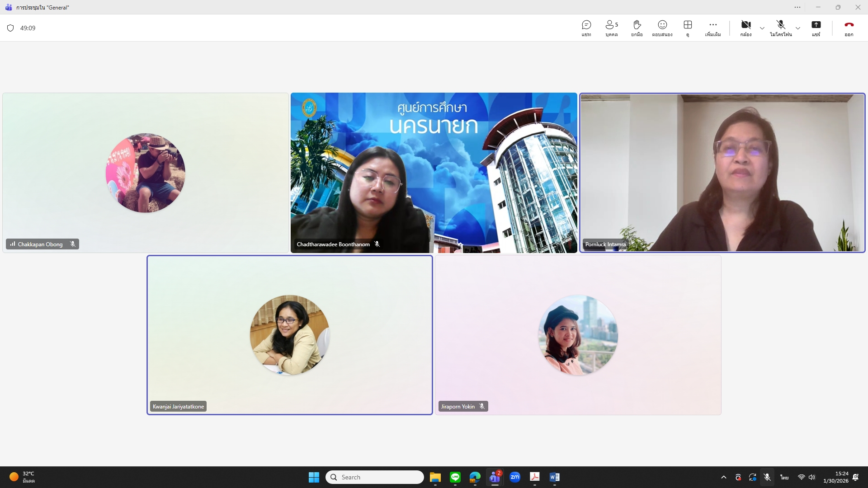Select Pornluck Intamra's video tile

click(x=722, y=173)
